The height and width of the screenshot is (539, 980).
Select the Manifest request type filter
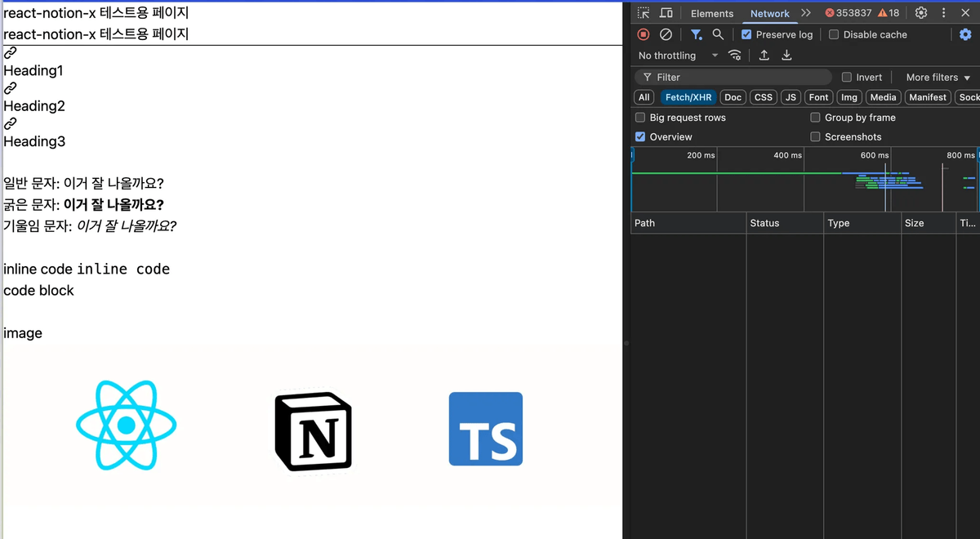[928, 97]
